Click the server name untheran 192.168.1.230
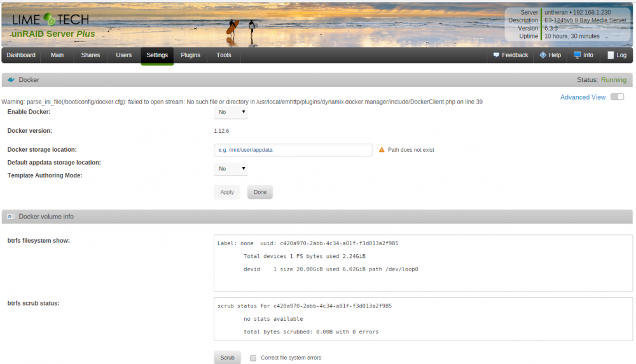This screenshot has width=636, height=364. (x=577, y=13)
